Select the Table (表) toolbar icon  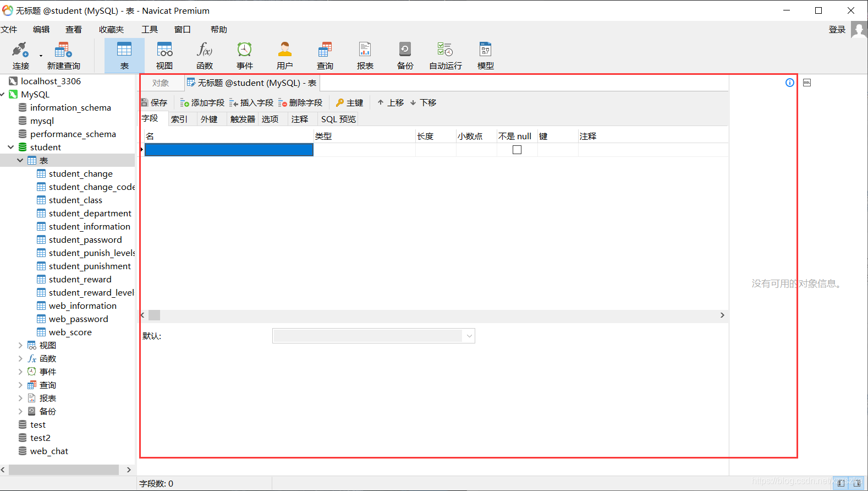pyautogui.click(x=124, y=56)
